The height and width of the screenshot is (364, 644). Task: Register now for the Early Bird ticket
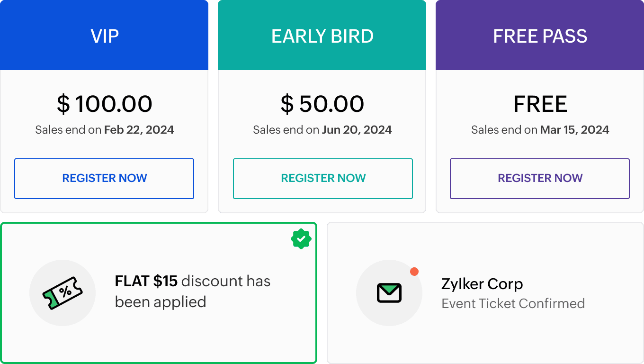(323, 178)
